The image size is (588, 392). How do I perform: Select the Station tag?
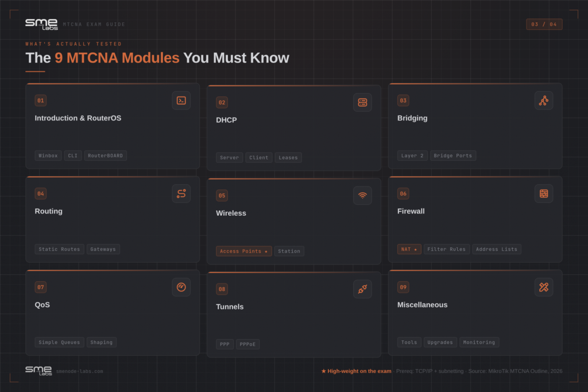pos(289,251)
